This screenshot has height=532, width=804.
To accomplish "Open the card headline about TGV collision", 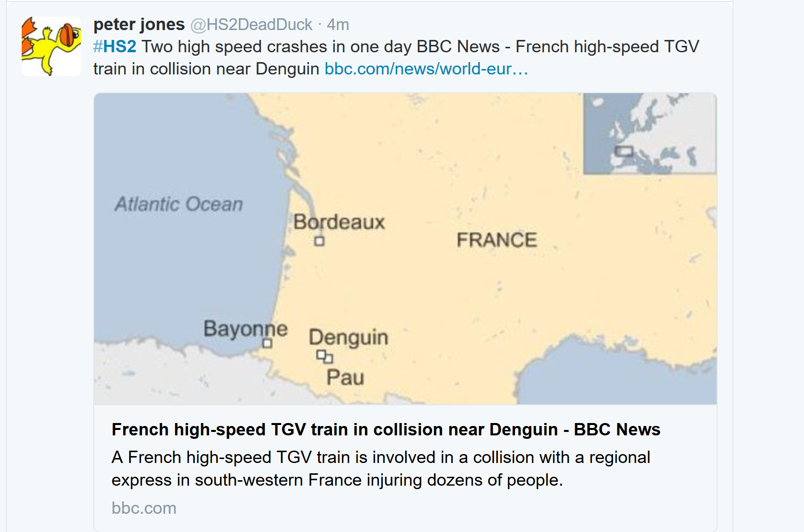I will click(x=386, y=429).
